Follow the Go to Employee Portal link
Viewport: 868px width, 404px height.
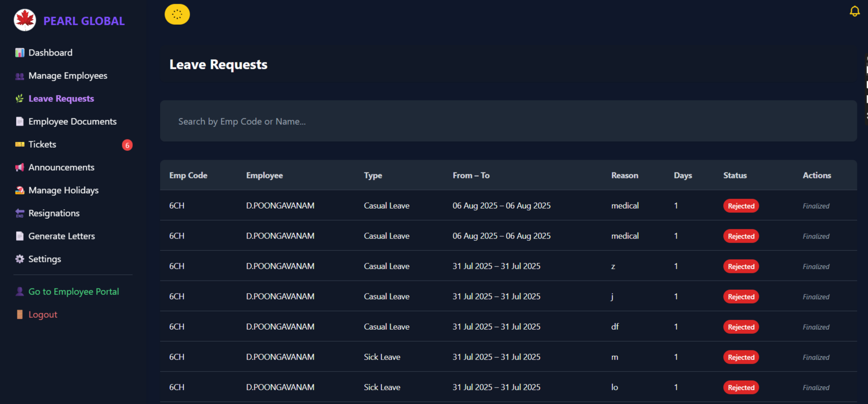(73, 292)
